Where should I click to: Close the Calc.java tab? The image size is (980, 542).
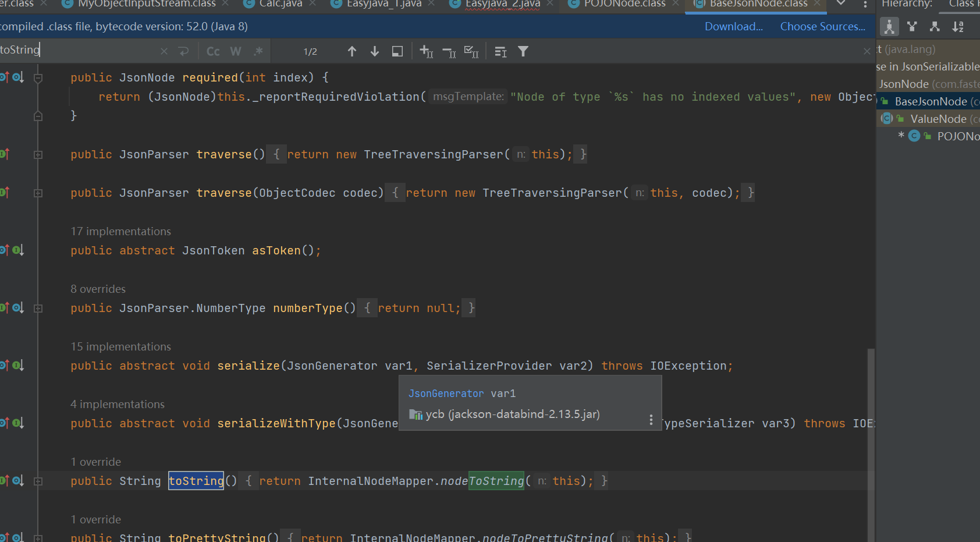tap(313, 3)
